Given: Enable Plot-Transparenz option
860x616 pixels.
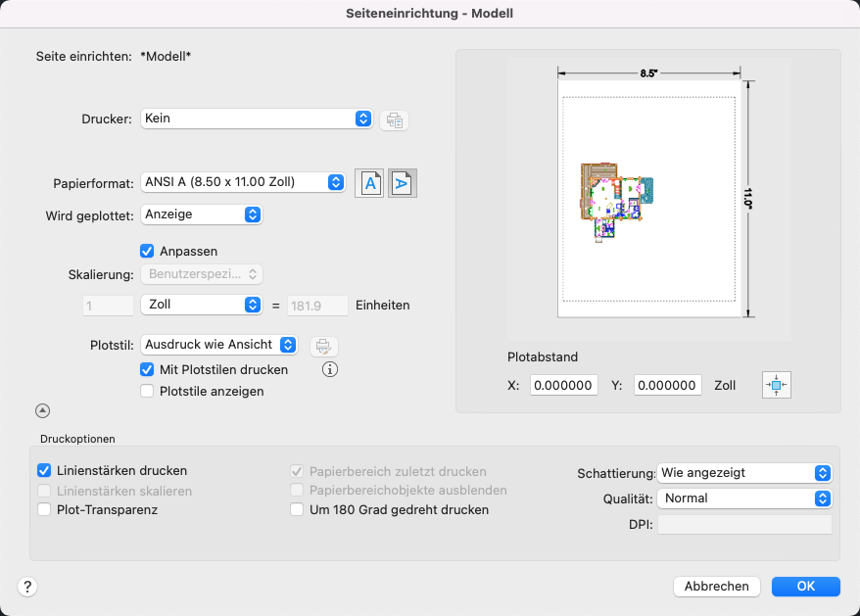Looking at the screenshot, I should pyautogui.click(x=44, y=509).
